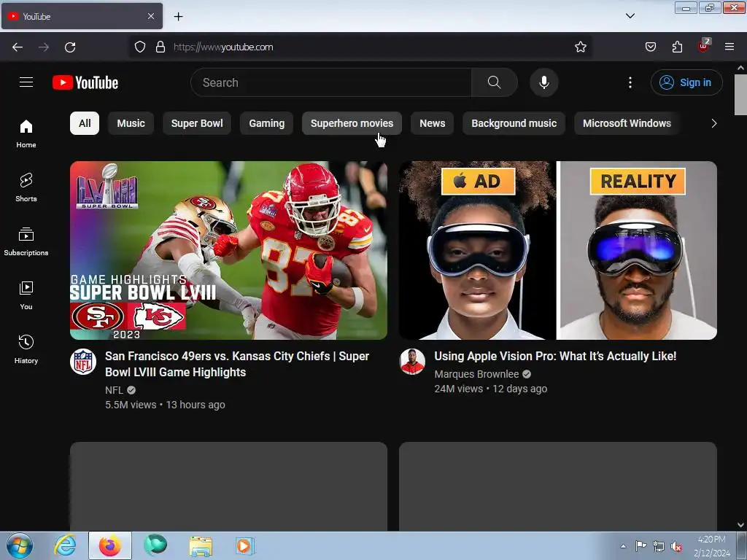Click the address bar URL
Screen dimensions: 747x560
tap(223, 47)
